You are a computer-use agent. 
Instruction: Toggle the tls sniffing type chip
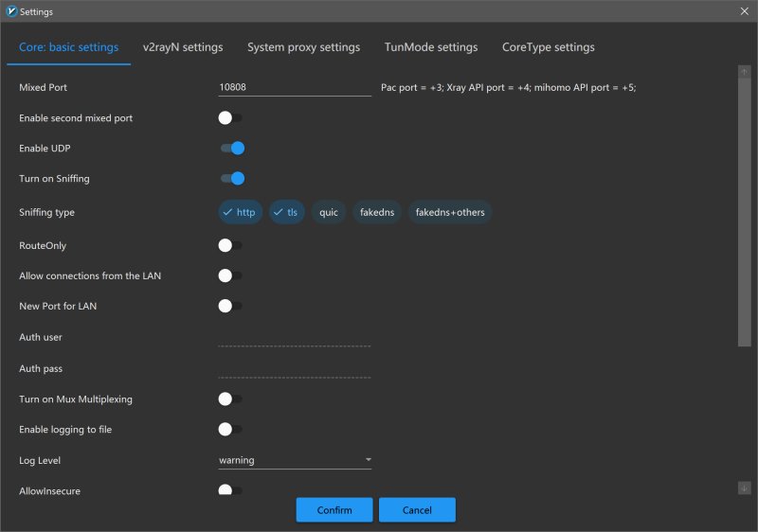[x=286, y=212]
